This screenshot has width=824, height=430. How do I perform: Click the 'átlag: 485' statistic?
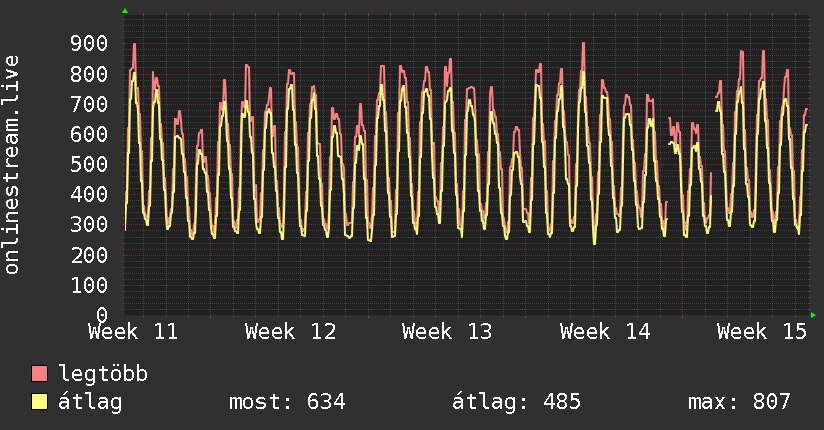click(516, 402)
